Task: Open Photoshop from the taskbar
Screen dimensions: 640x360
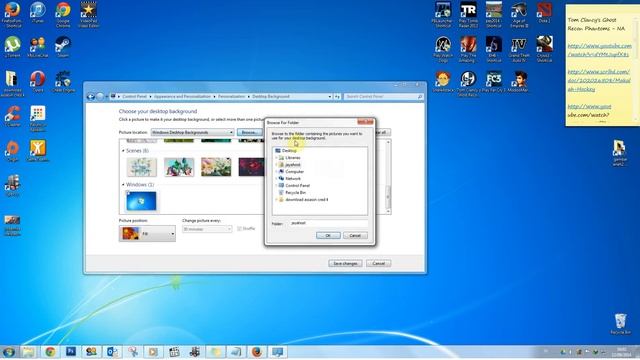Action: 71,352
